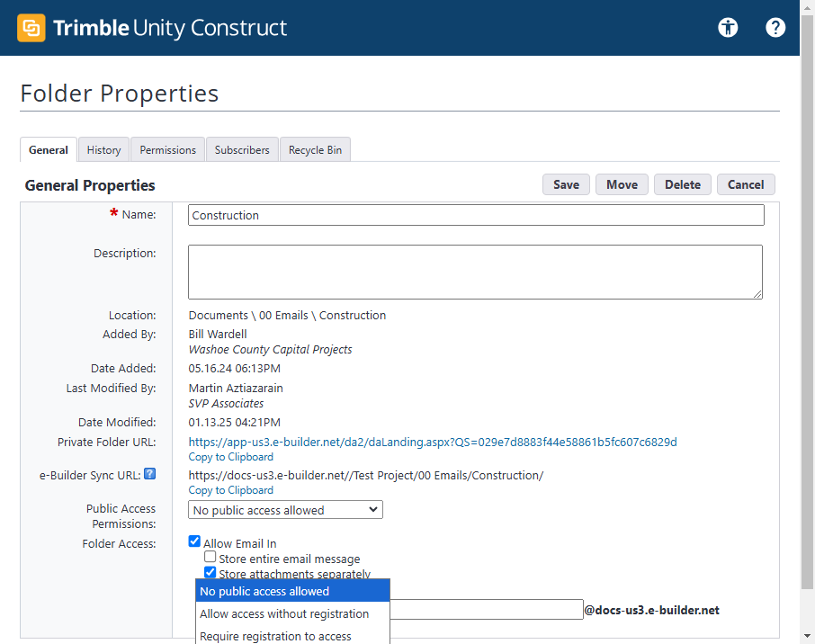Toggle Store attachments separately checkbox
Image resolution: width=815 pixels, height=644 pixels.
click(x=210, y=572)
